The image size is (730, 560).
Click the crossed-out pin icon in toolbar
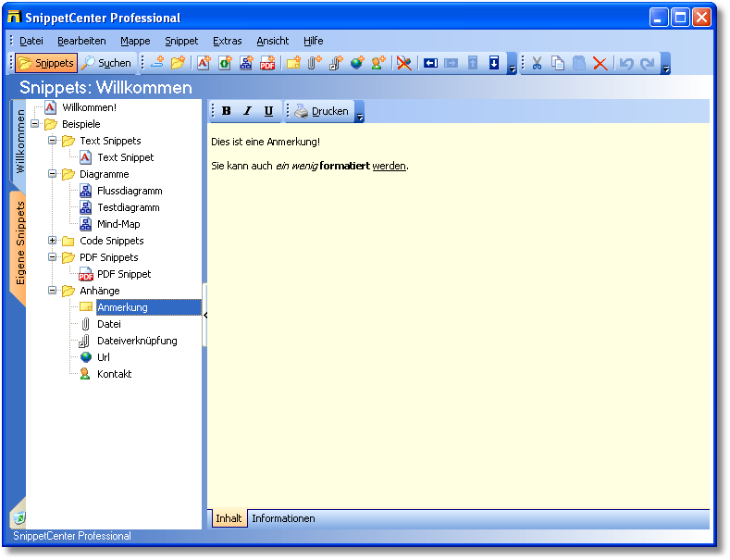point(404,62)
